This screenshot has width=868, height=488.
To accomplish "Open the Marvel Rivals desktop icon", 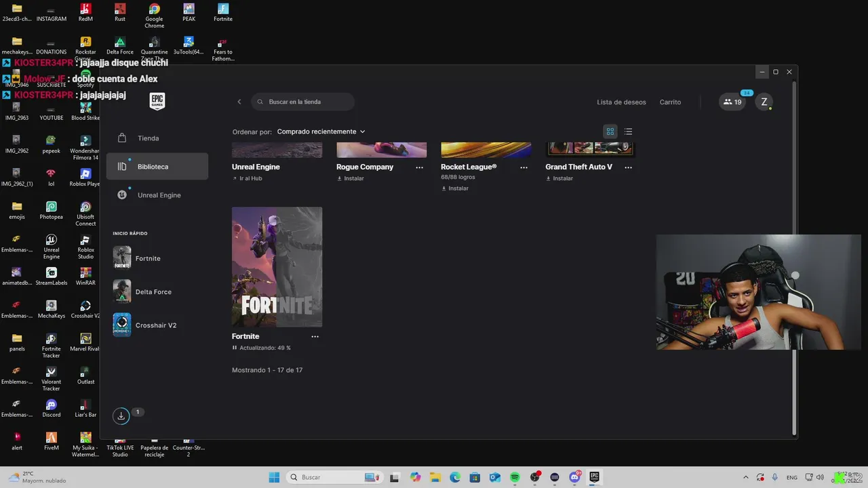I will tap(85, 342).
